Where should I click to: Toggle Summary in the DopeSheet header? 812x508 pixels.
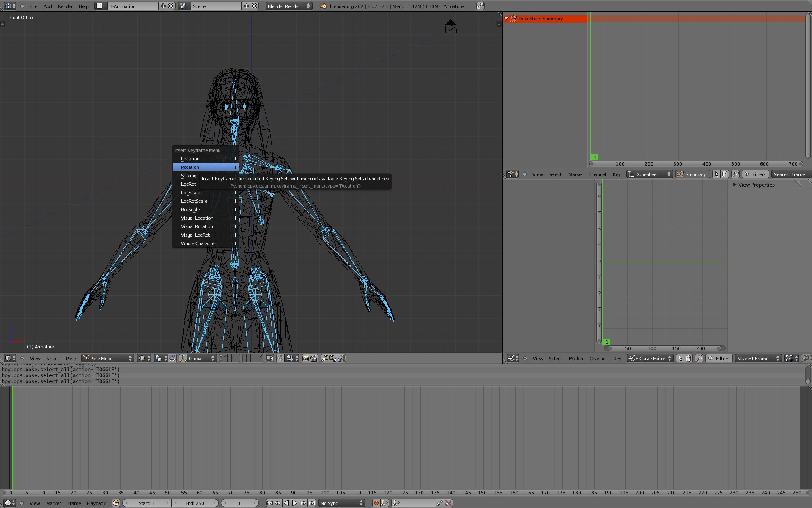pyautogui.click(x=692, y=174)
